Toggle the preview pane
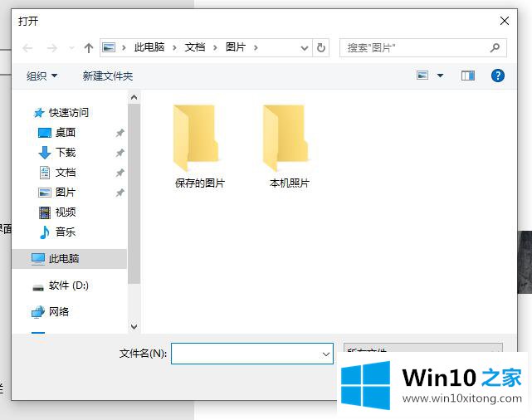 [x=468, y=76]
